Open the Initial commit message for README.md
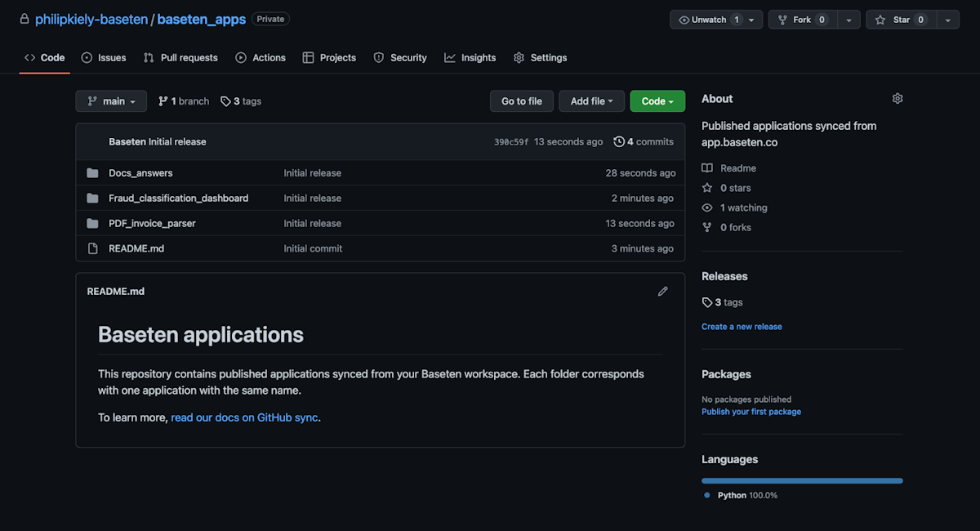Screen dimensions: 980x531 (x=313, y=248)
